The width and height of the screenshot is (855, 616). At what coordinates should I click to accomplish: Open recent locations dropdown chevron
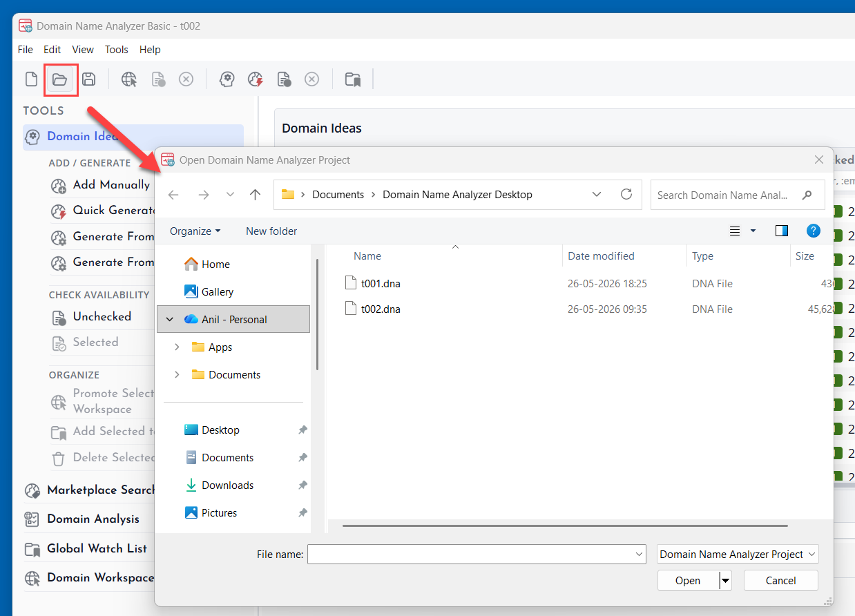(x=231, y=195)
